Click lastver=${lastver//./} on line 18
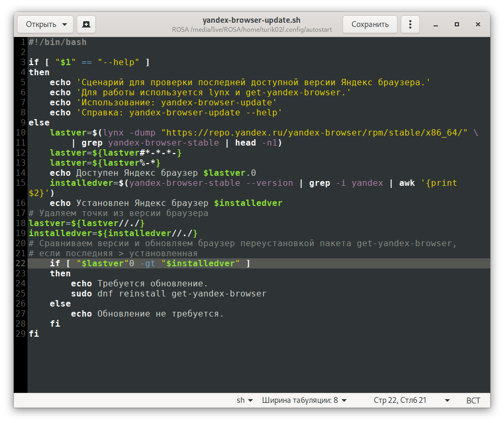 pos(86,223)
